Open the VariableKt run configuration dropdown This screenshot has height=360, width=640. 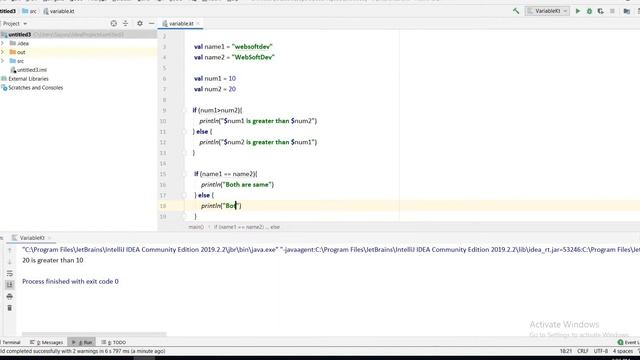(x=547, y=11)
